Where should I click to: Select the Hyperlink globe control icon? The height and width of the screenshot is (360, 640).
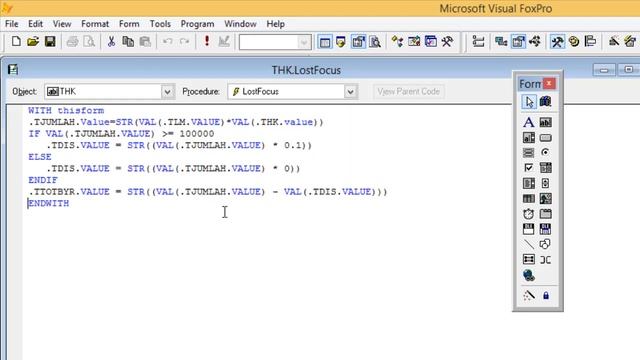coord(529,276)
